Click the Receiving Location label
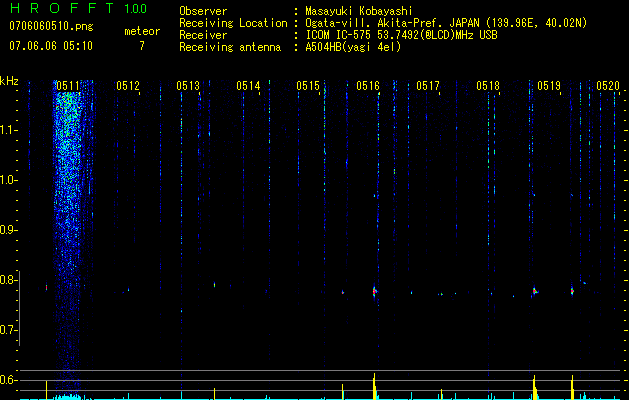 click(x=233, y=23)
